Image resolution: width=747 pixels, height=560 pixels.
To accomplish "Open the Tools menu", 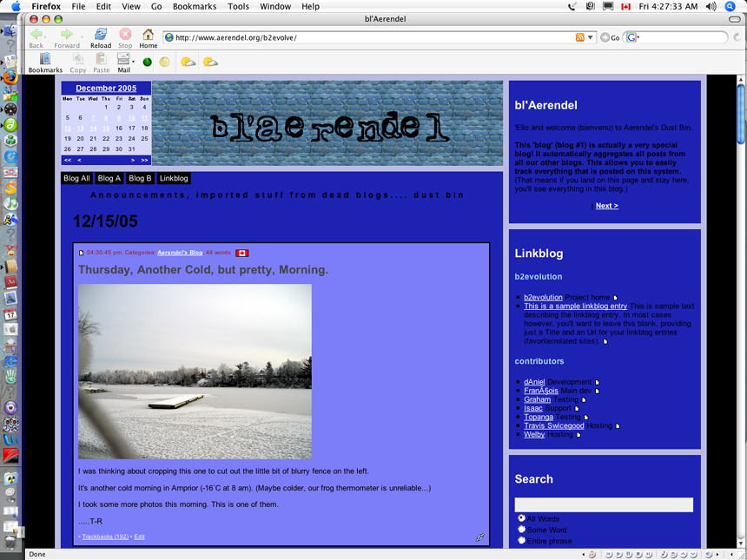I will coord(238,6).
